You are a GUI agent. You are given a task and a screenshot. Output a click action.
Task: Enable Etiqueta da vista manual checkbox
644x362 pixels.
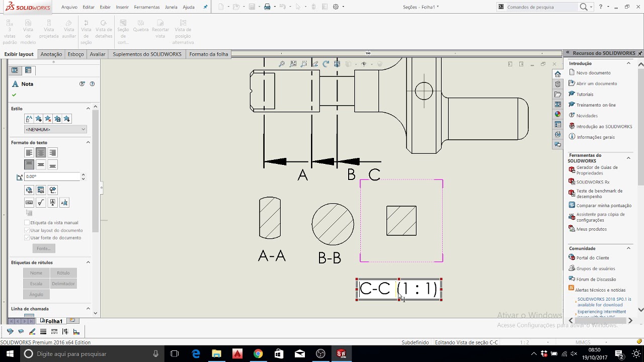point(27,223)
